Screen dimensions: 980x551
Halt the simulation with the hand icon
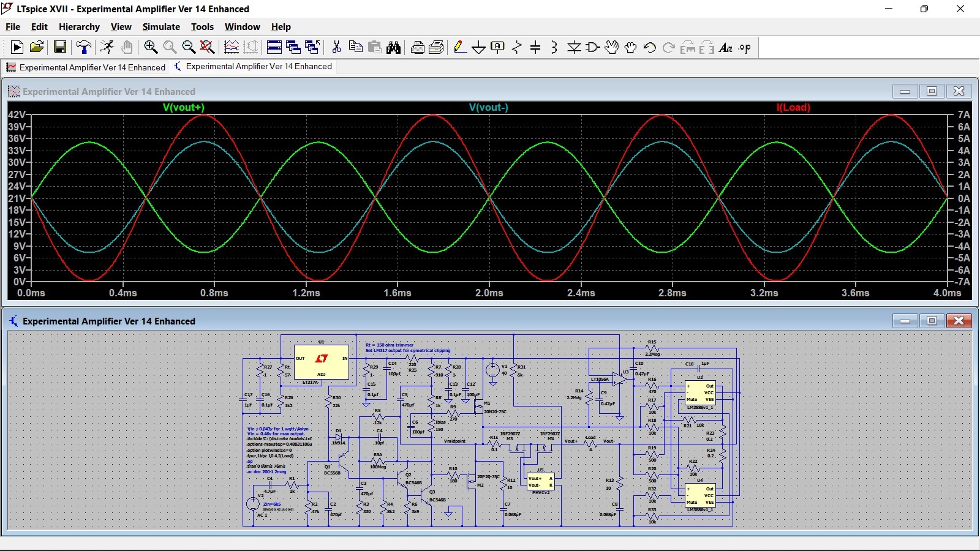click(x=126, y=47)
